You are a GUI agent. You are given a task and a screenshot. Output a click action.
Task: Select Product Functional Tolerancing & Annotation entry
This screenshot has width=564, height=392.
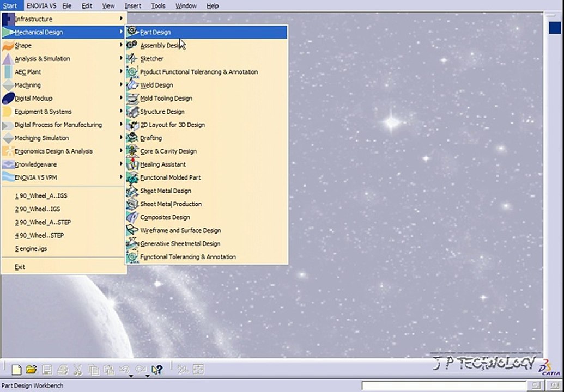[x=207, y=72]
